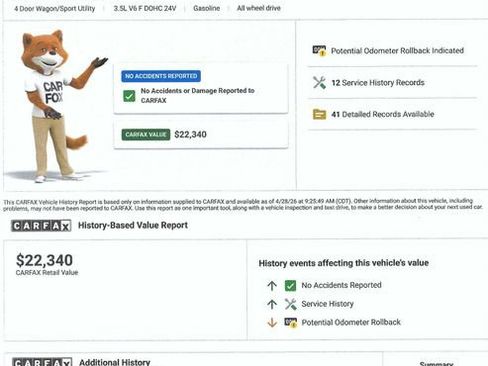The height and width of the screenshot is (366, 488).
Task: Click the odometer icon in value-affecting events list
Action: 291,322
